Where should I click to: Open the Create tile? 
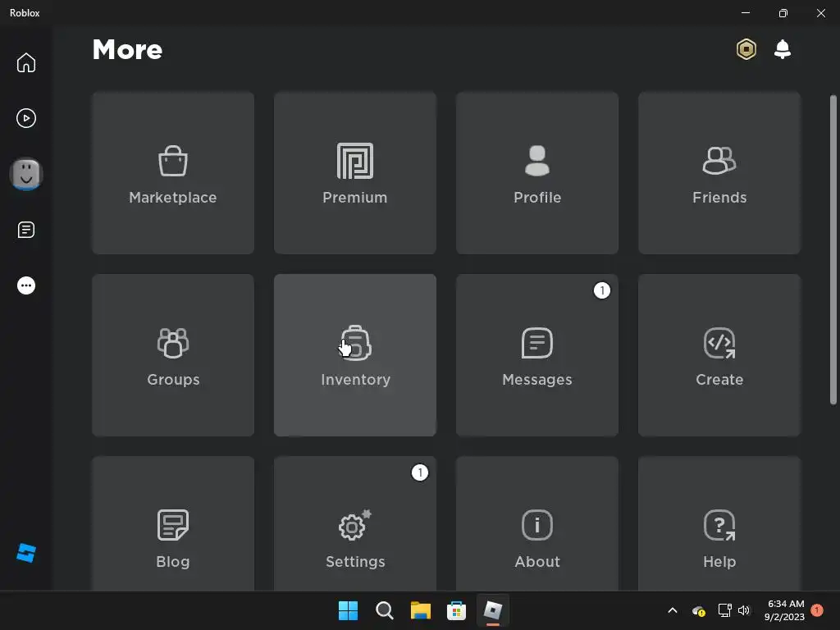click(719, 355)
